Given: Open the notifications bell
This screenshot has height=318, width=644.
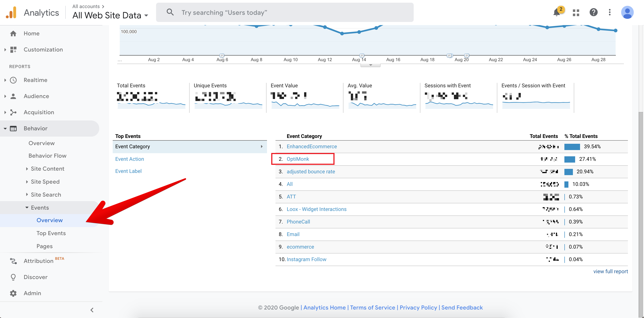Looking at the screenshot, I should point(557,12).
